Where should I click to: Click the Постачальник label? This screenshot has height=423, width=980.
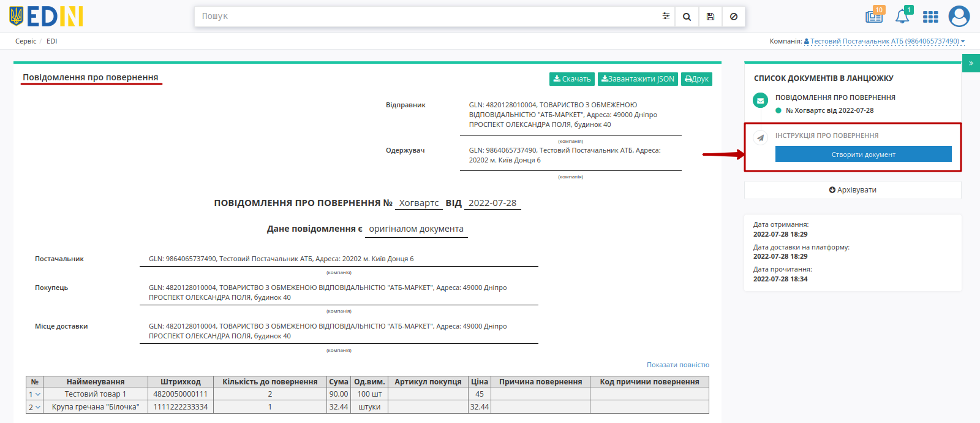point(59,259)
